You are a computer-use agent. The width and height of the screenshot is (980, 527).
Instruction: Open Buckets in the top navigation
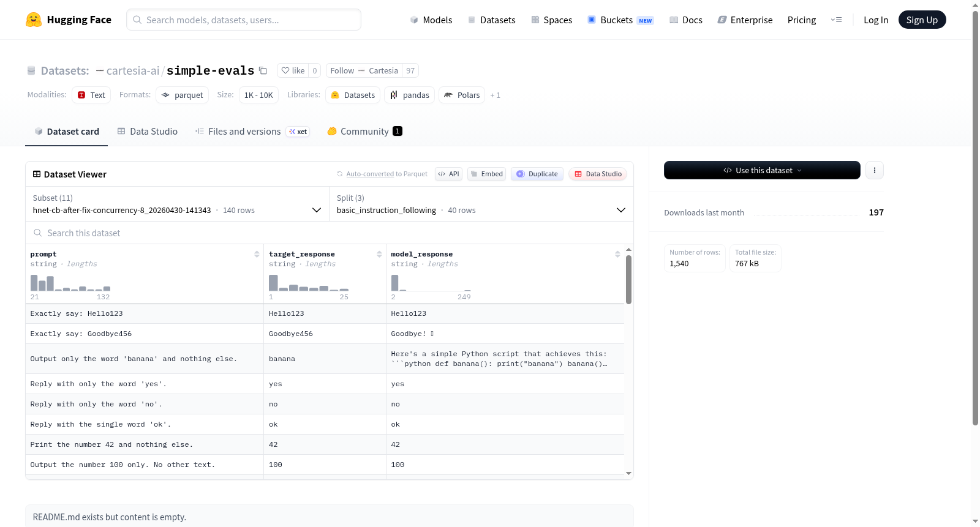tap(620, 20)
